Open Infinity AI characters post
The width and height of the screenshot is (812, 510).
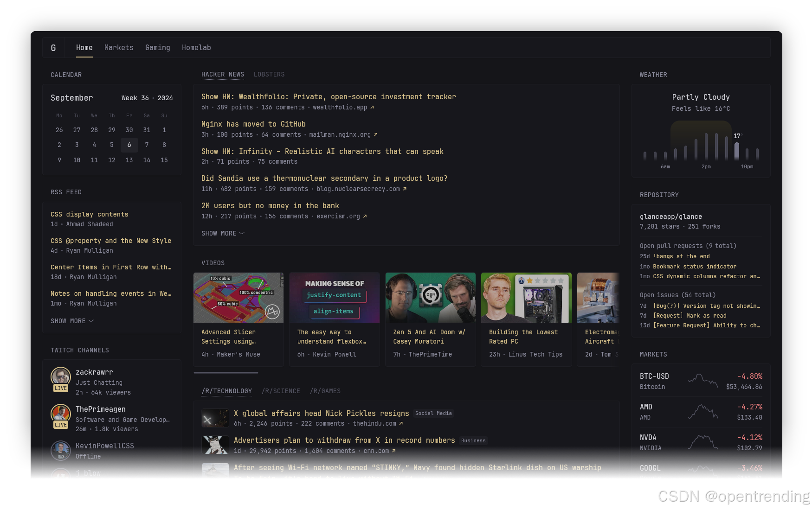click(322, 152)
